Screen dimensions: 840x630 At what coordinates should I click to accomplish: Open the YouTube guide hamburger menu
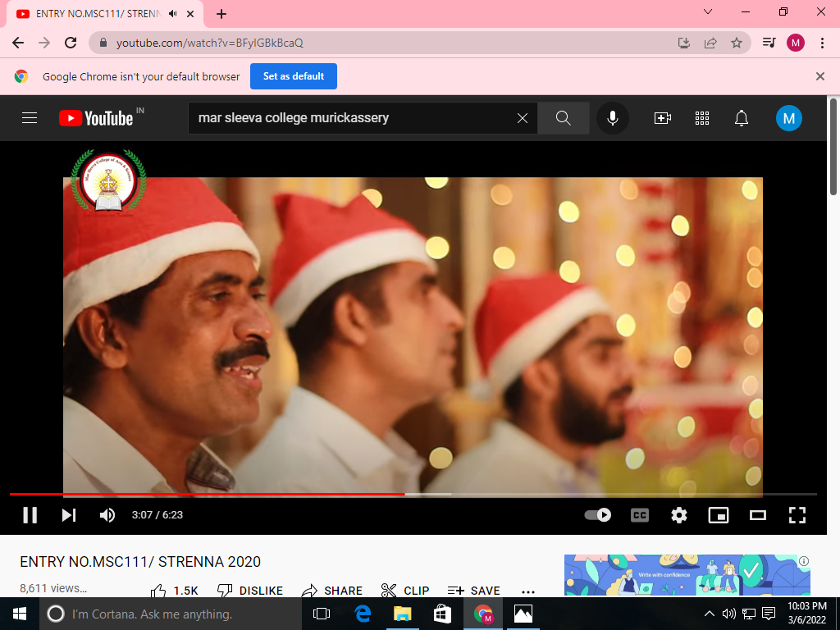pos(30,118)
